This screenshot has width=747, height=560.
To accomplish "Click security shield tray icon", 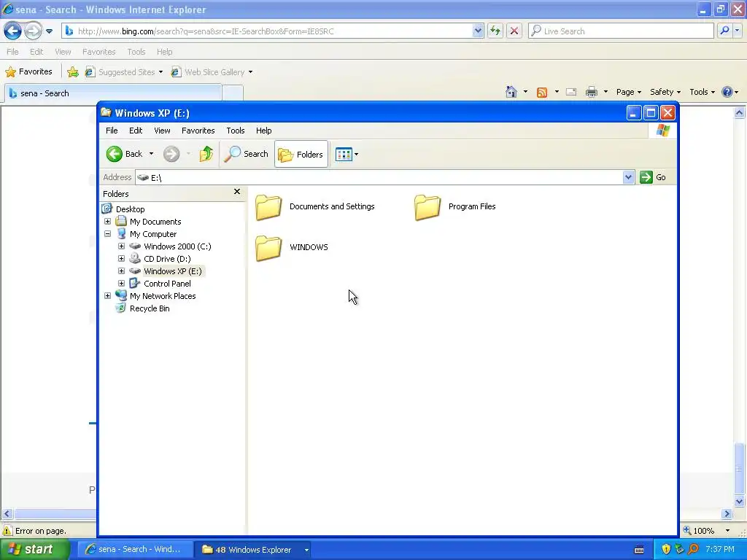I will (666, 549).
